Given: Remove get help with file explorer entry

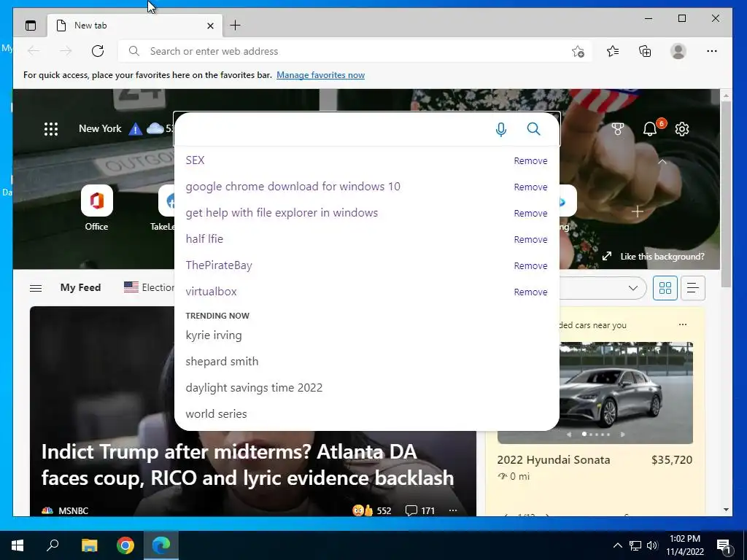Looking at the screenshot, I should pyautogui.click(x=530, y=214).
